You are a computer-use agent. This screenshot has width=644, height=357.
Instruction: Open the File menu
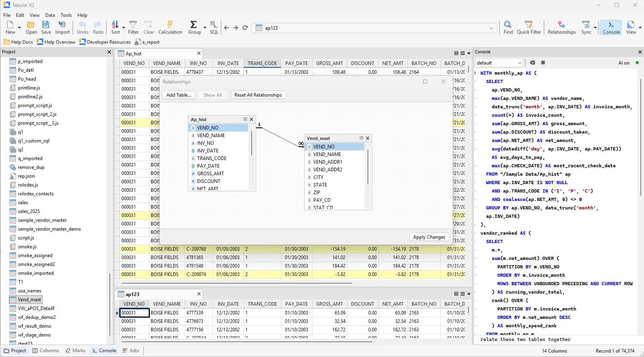7,15
